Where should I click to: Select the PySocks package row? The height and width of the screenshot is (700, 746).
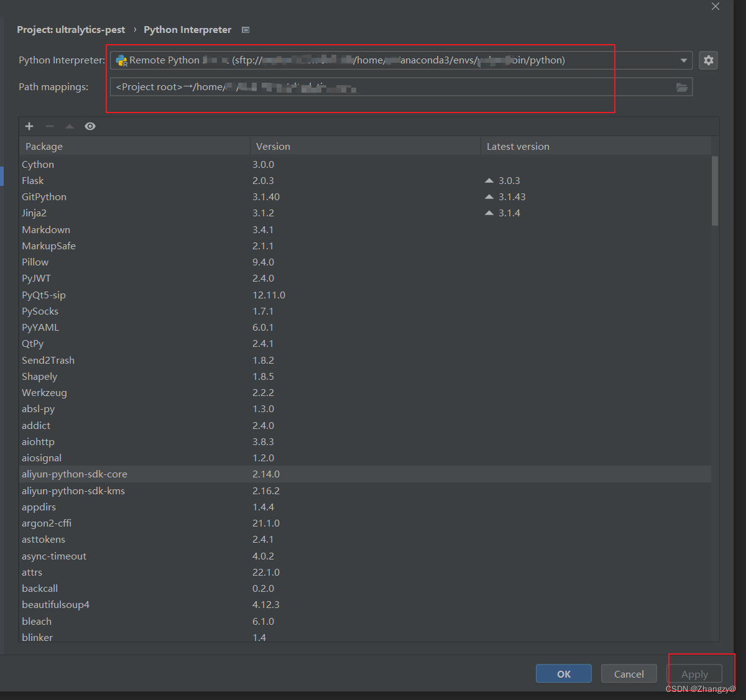pyautogui.click(x=365, y=311)
